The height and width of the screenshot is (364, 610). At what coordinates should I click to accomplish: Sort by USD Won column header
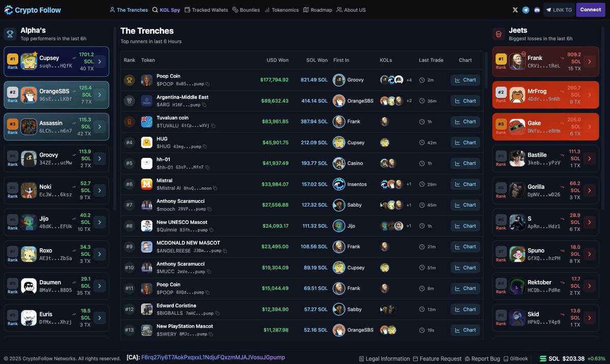(278, 60)
